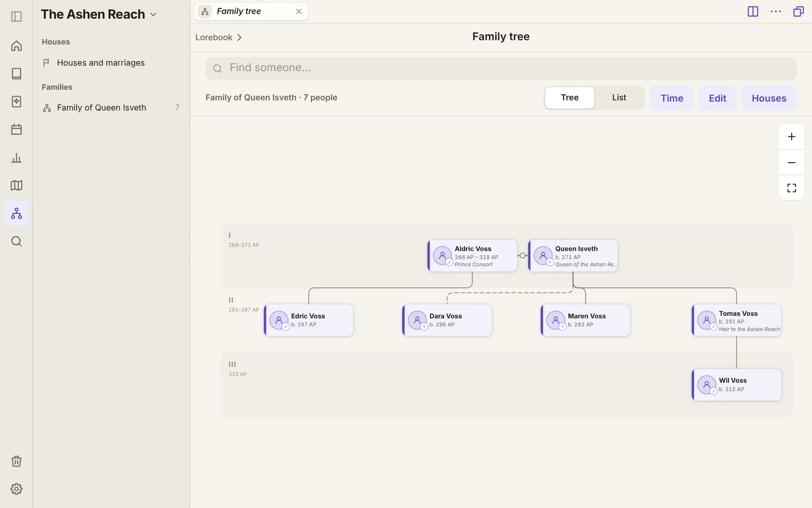Viewport: 812px width, 508px height.
Task: Select the Edric Voss card
Action: [309, 320]
